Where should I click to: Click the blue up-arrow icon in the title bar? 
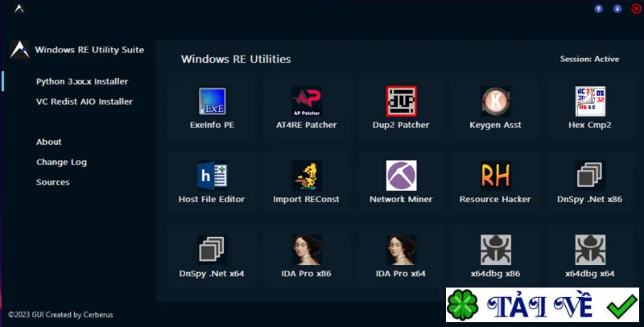coord(599,9)
